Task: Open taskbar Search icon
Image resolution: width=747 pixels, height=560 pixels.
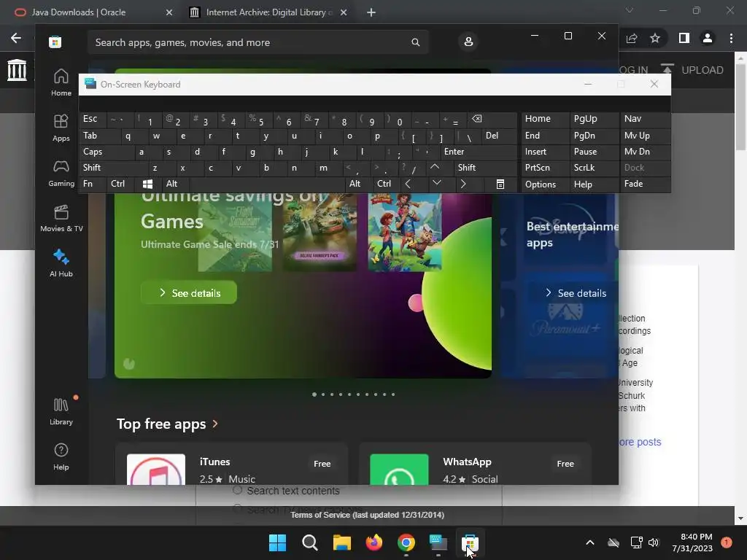Action: click(x=309, y=542)
